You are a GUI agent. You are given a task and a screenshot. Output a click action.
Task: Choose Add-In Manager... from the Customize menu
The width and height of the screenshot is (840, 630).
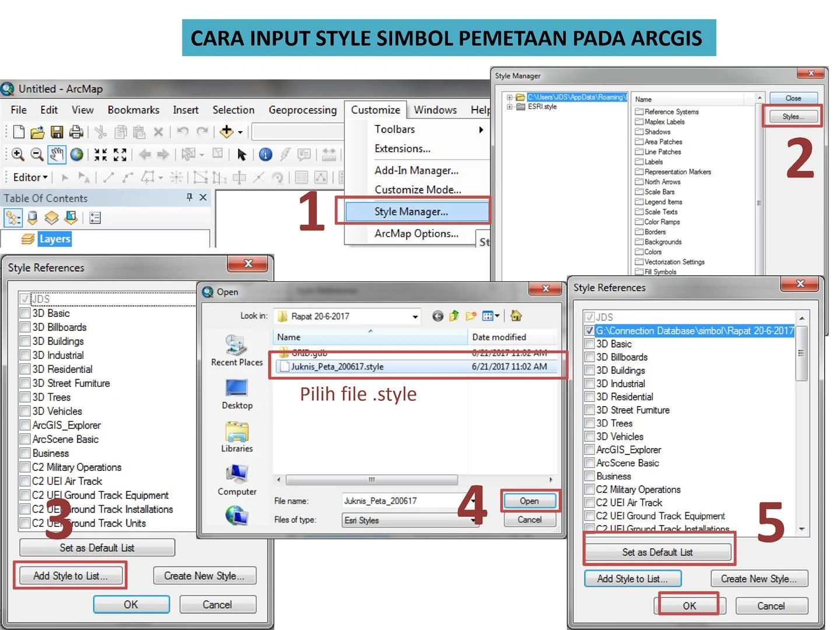pyautogui.click(x=416, y=170)
